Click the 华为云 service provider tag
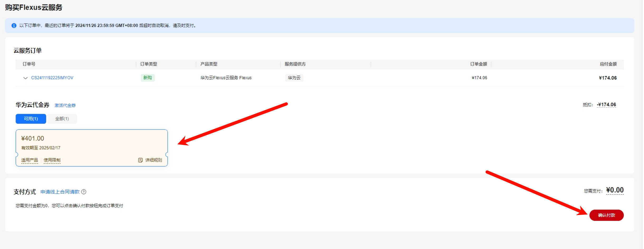The height and width of the screenshot is (249, 644). pyautogui.click(x=294, y=78)
